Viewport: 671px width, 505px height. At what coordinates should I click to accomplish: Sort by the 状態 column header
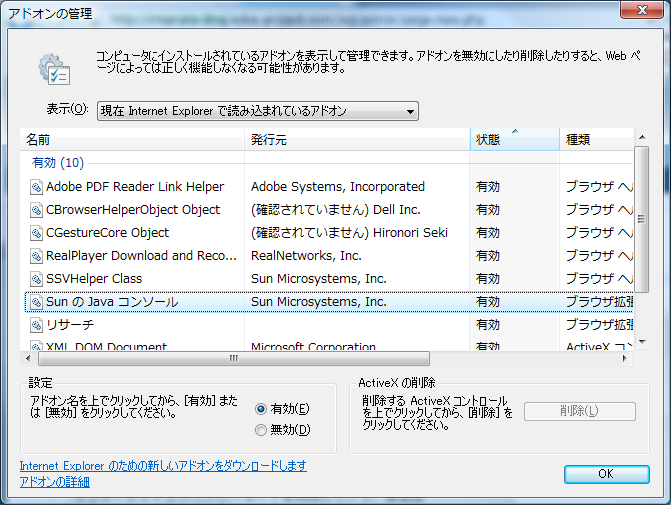tap(515, 140)
